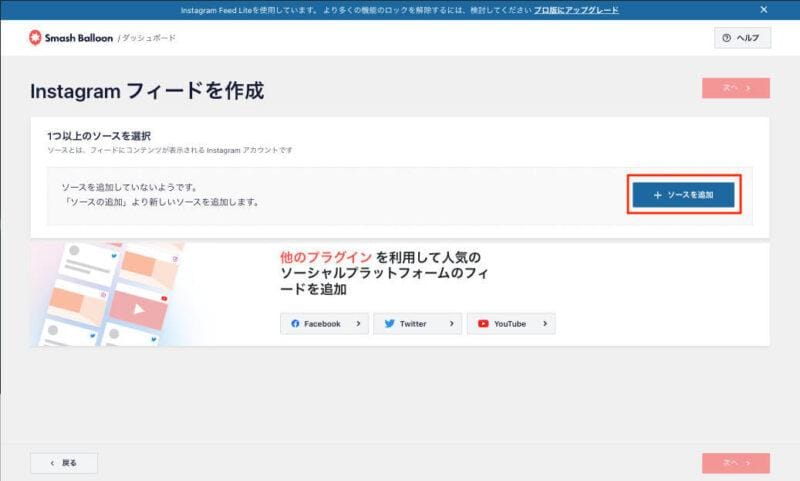Click the plus icon on ソースを追加

point(657,195)
